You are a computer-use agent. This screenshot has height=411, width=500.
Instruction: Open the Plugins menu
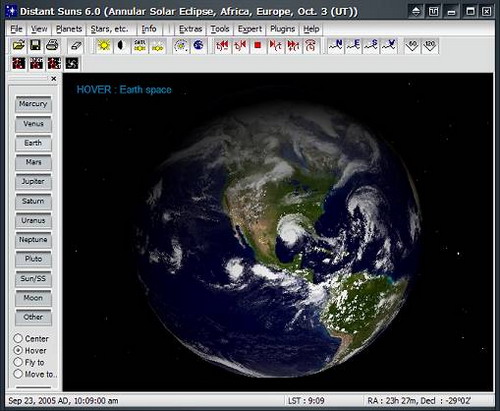tap(282, 29)
